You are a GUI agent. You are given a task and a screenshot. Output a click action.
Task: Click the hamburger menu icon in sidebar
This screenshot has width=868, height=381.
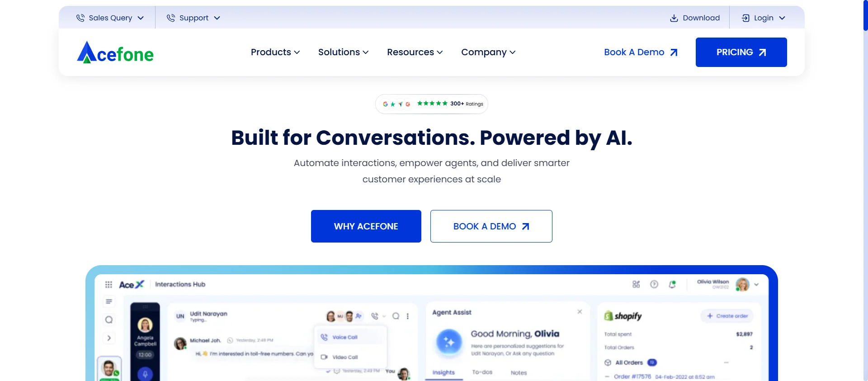pyautogui.click(x=109, y=301)
